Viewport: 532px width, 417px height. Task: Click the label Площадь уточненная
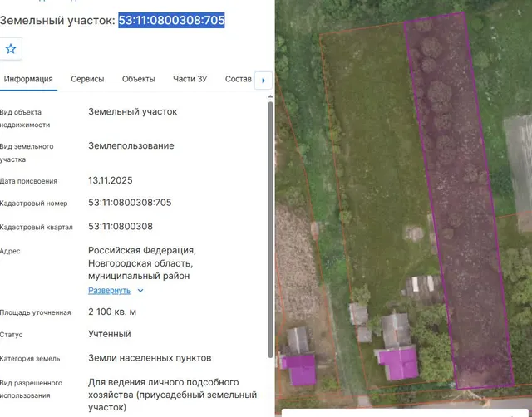pos(35,312)
